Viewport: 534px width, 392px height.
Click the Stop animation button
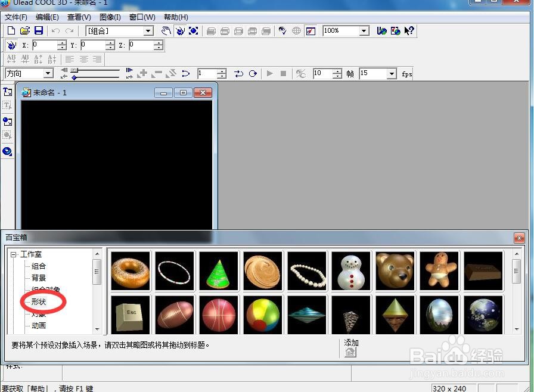(283, 73)
